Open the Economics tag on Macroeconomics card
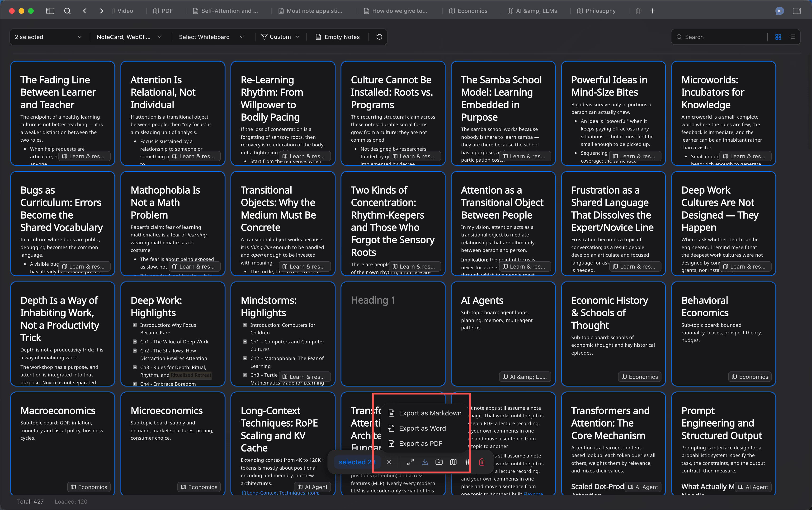Viewport: 812px width, 510px height. [x=89, y=487]
